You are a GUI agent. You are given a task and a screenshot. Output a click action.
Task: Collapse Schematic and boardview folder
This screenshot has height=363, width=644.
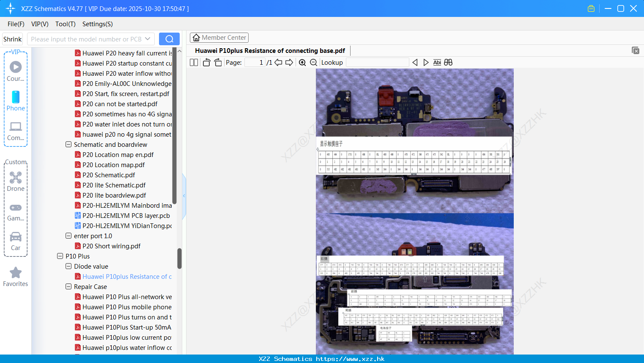click(69, 145)
